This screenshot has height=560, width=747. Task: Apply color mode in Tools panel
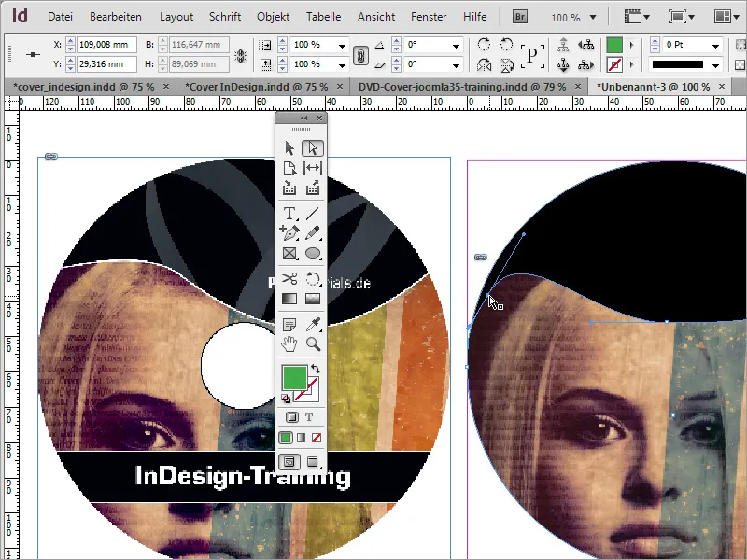[286, 438]
